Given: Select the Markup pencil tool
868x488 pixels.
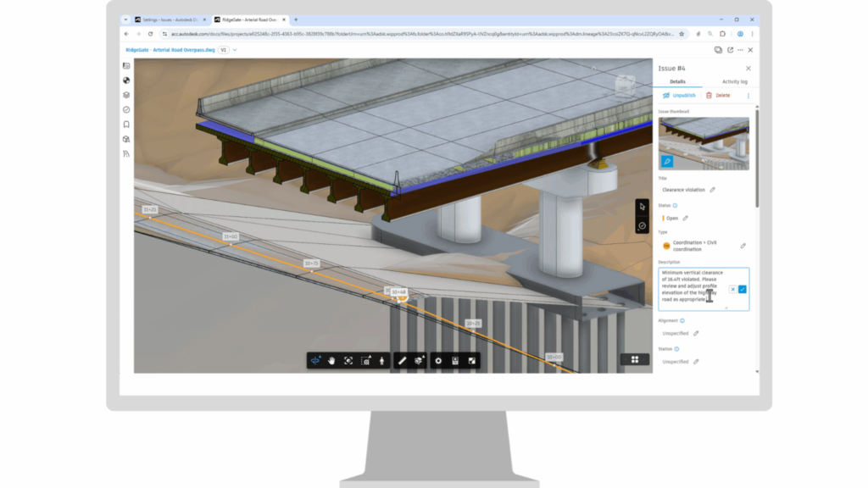Looking at the screenshot, I should [402, 360].
